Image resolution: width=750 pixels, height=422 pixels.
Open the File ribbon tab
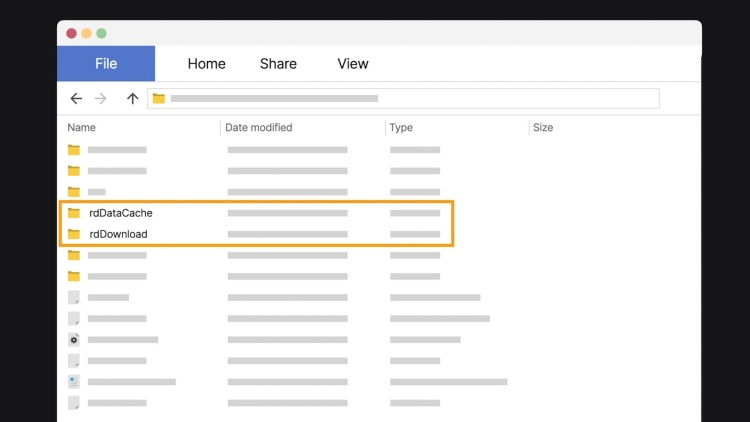[106, 64]
